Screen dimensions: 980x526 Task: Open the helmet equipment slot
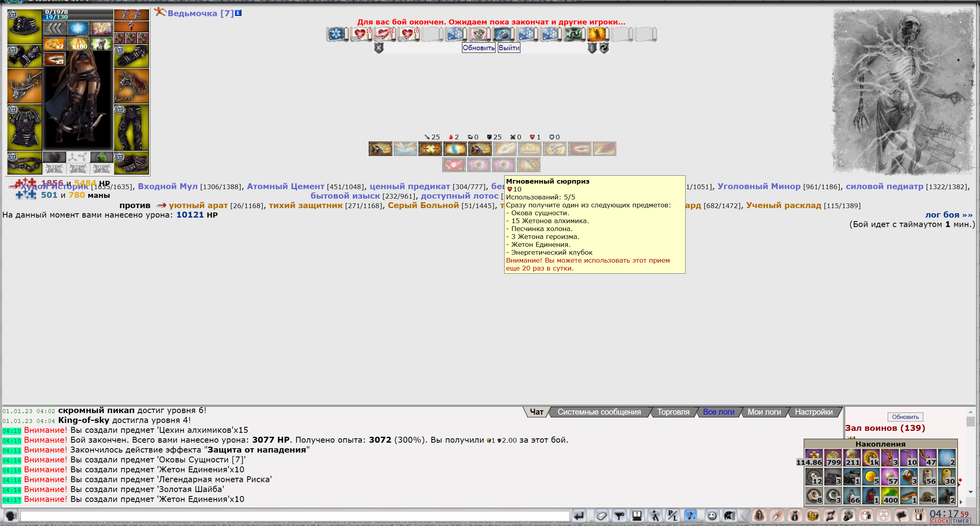[x=24, y=26]
